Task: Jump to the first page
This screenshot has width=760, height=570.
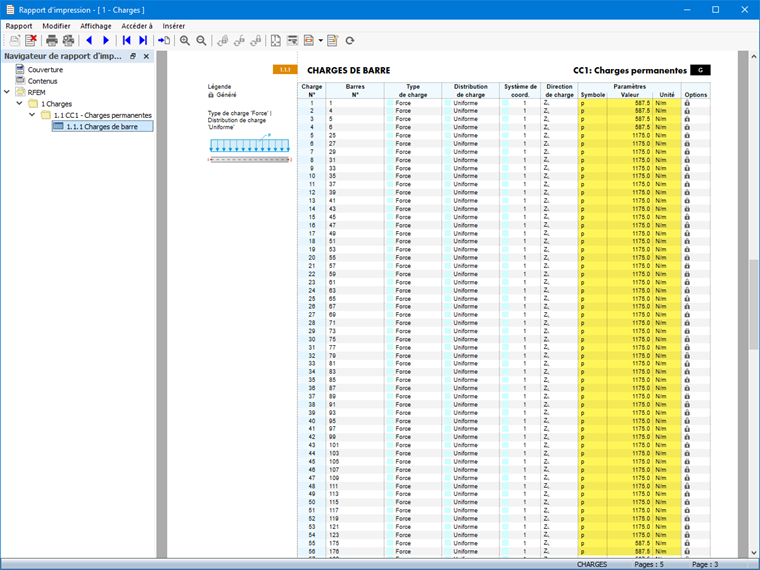Action: coord(127,40)
